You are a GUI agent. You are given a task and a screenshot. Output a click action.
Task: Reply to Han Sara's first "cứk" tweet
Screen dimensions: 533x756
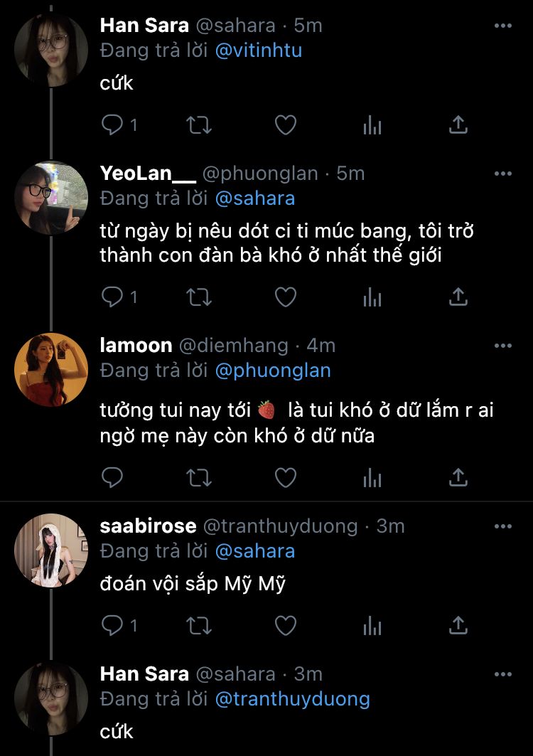(112, 126)
